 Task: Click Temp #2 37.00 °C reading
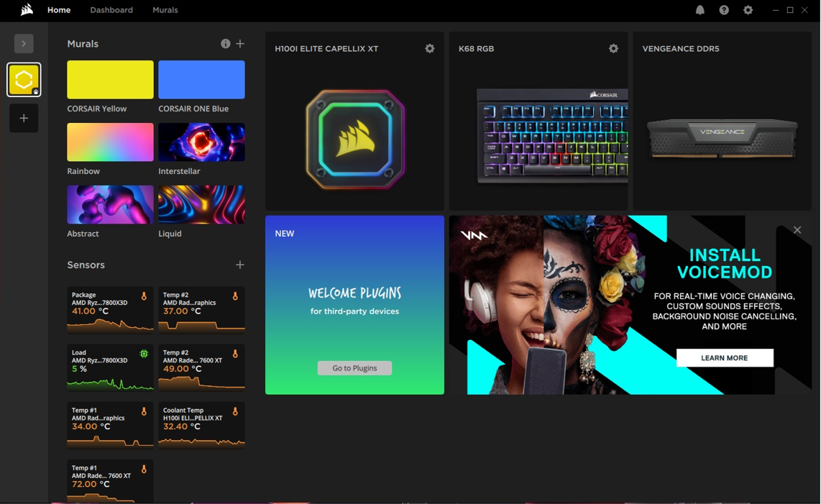(x=182, y=311)
